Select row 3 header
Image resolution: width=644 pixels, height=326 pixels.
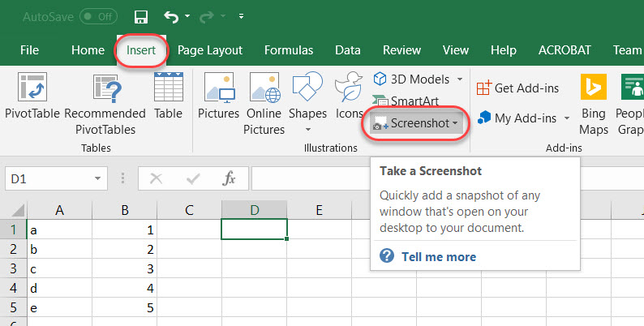13,268
